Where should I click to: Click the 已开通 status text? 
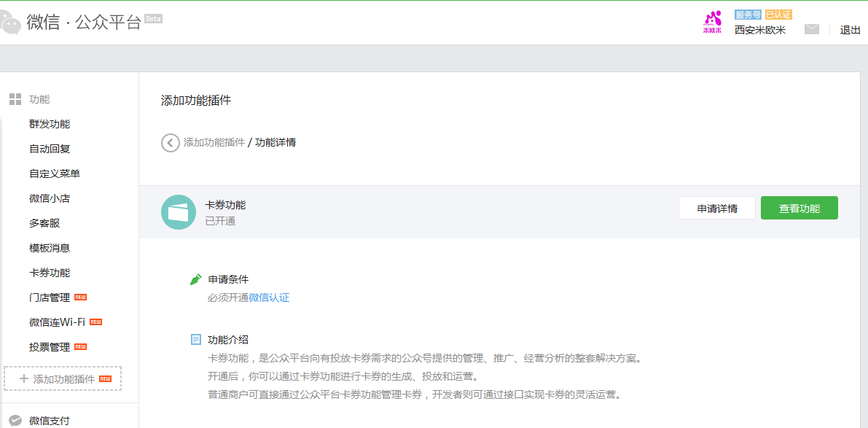(x=220, y=222)
